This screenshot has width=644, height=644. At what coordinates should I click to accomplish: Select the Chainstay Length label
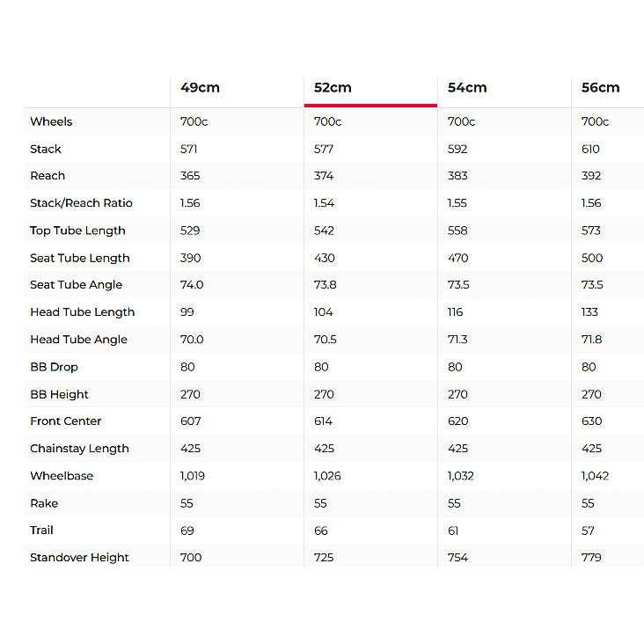[x=79, y=449]
